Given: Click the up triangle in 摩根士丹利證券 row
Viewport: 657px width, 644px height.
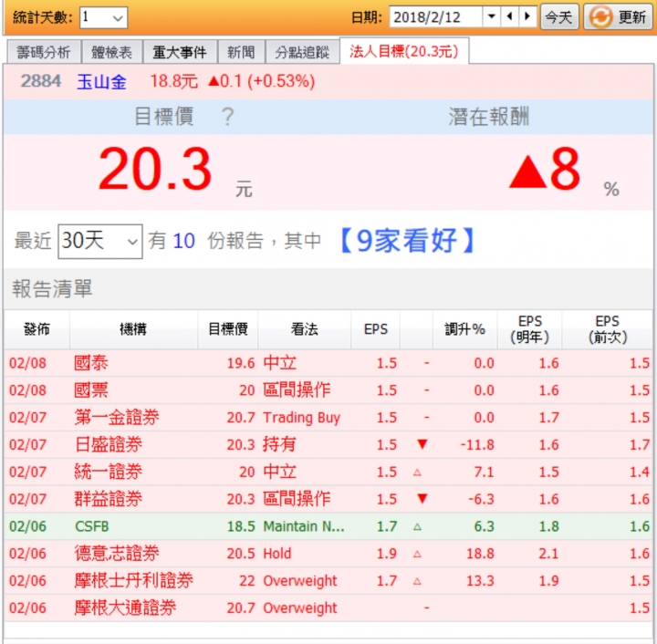Looking at the screenshot, I should tap(417, 582).
